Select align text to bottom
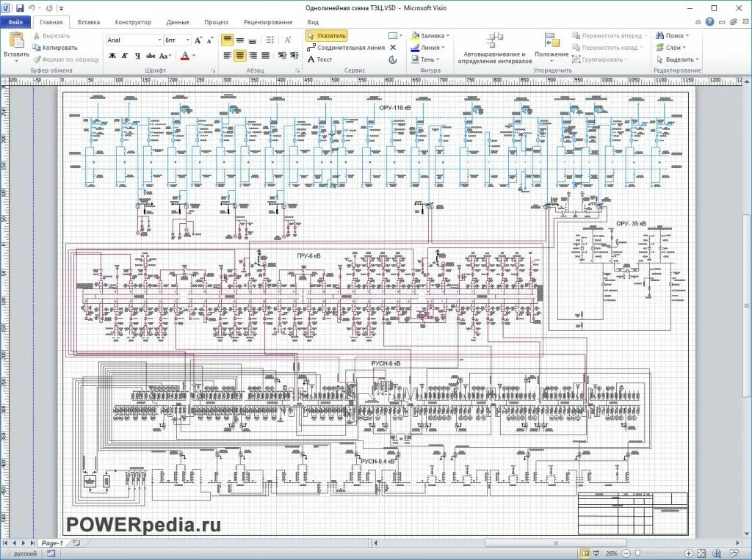 (x=253, y=40)
